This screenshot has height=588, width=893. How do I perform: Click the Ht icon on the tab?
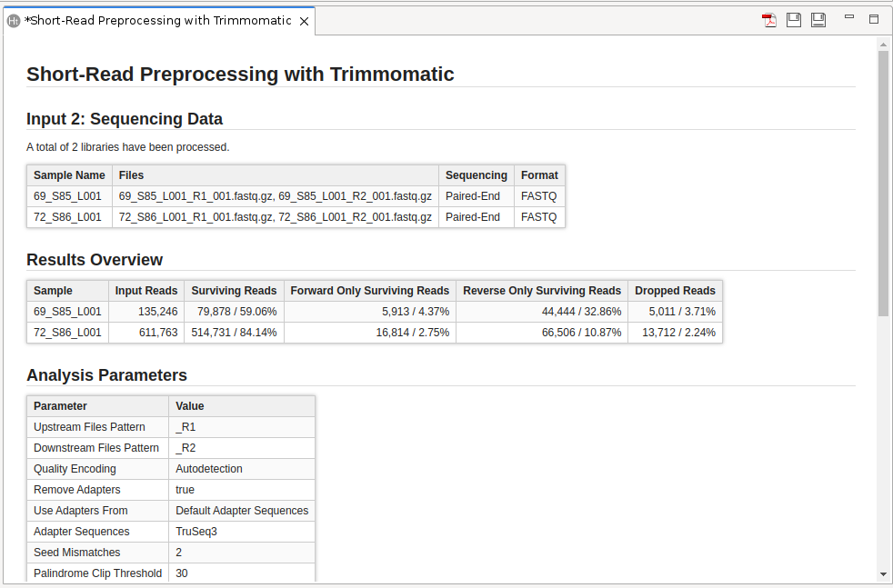[14, 21]
